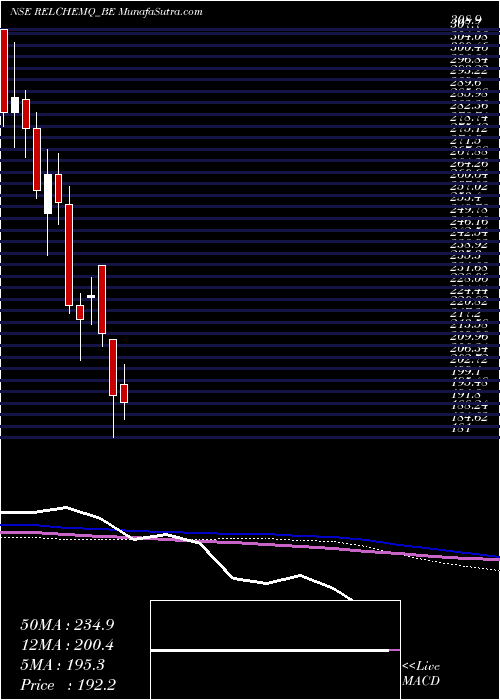The width and height of the screenshot is (500, 700).
Task: Click the 181 price axis label
Action: [460, 429]
